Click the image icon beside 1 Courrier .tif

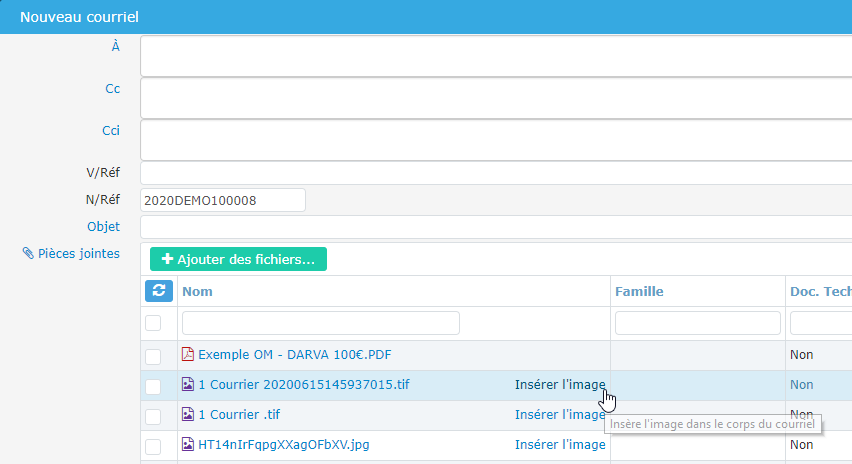tap(187, 414)
